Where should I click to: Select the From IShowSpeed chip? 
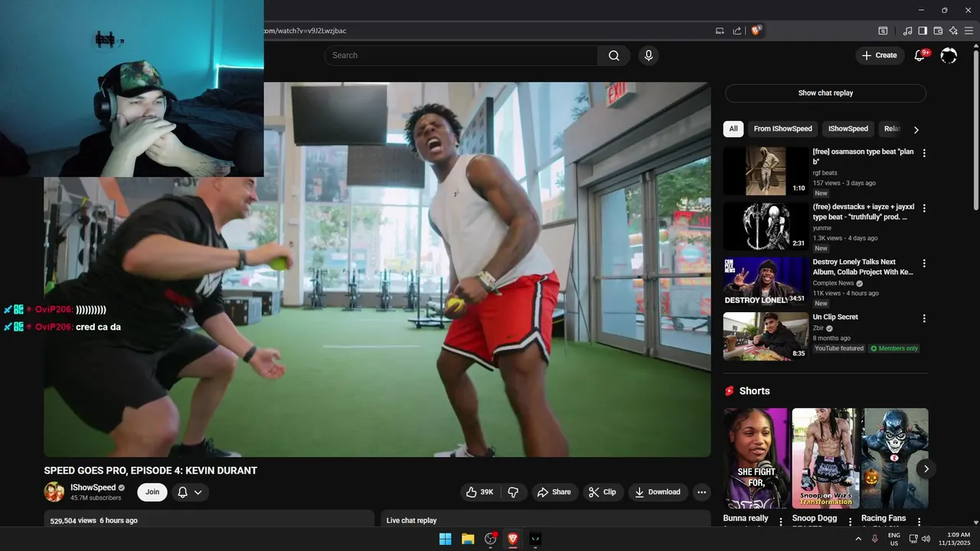pos(782,129)
